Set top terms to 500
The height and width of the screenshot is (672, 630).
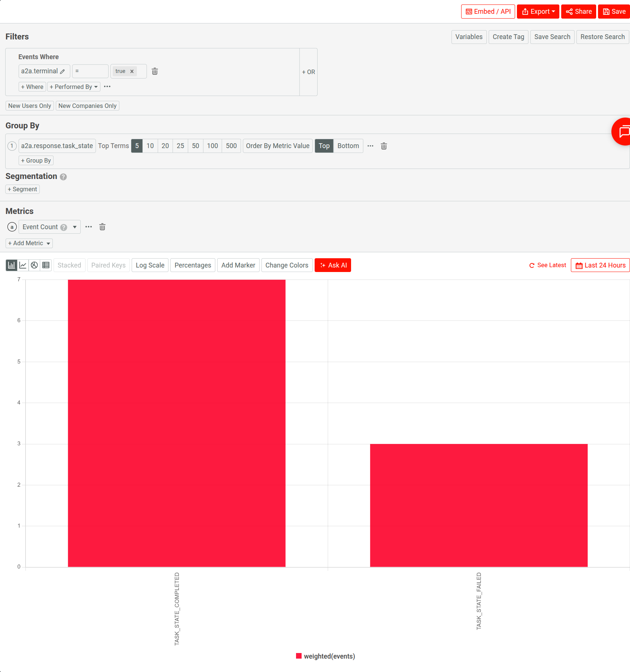231,146
